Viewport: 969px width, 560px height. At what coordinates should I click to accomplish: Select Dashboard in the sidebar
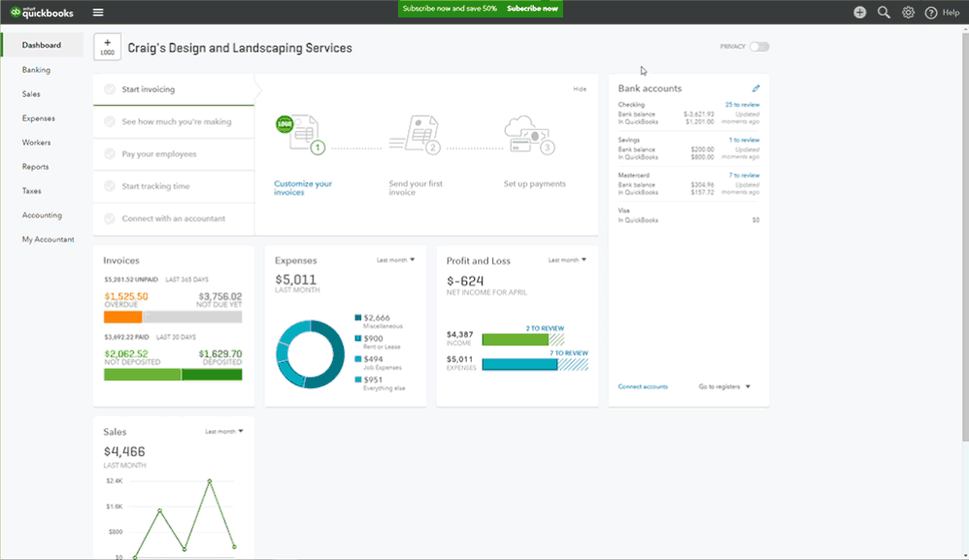coord(42,45)
